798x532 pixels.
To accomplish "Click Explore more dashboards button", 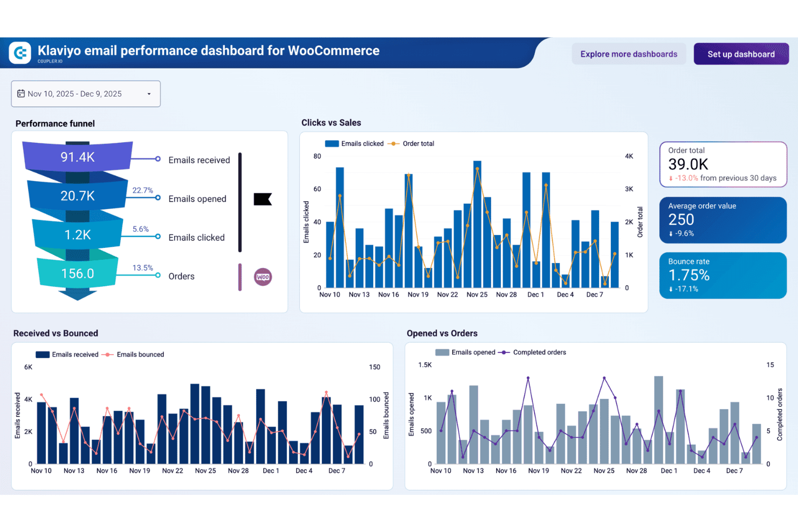I will point(629,54).
